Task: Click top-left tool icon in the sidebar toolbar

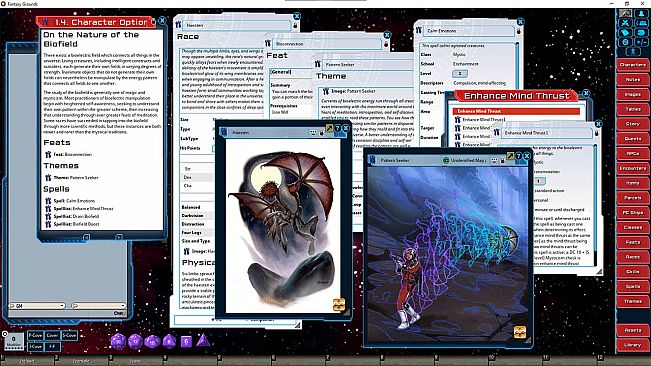Action: pos(625,13)
